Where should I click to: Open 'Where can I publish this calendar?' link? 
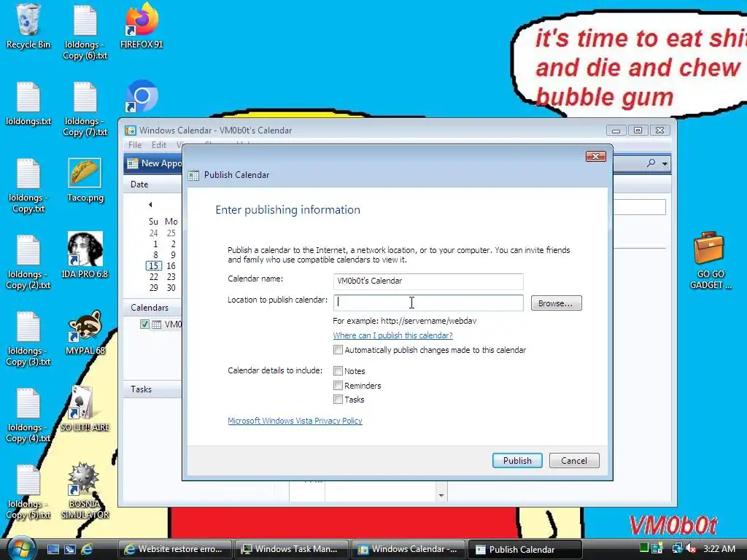[x=392, y=335]
